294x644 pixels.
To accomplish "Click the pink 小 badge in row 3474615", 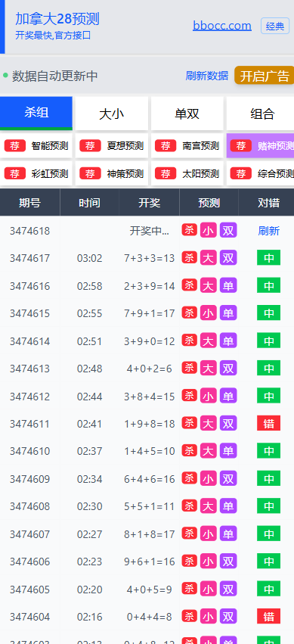I will click(209, 313).
